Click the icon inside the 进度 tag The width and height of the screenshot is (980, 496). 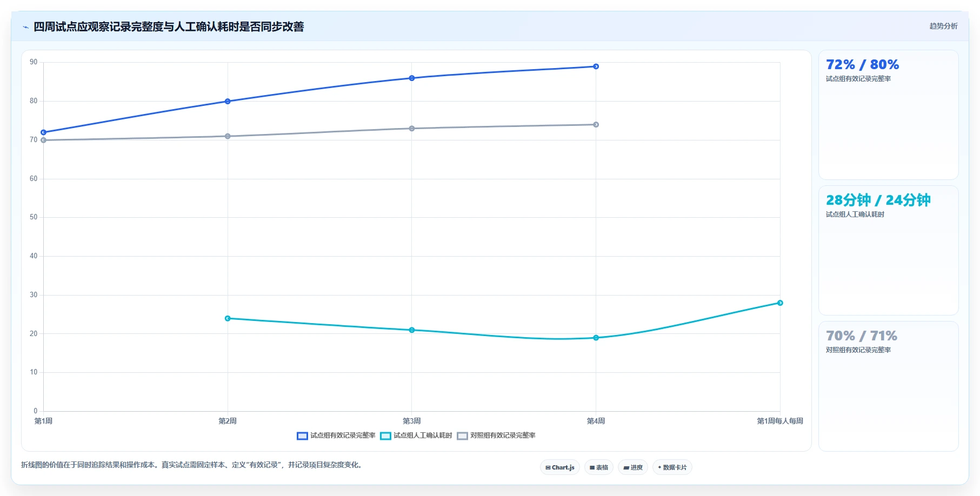point(626,468)
